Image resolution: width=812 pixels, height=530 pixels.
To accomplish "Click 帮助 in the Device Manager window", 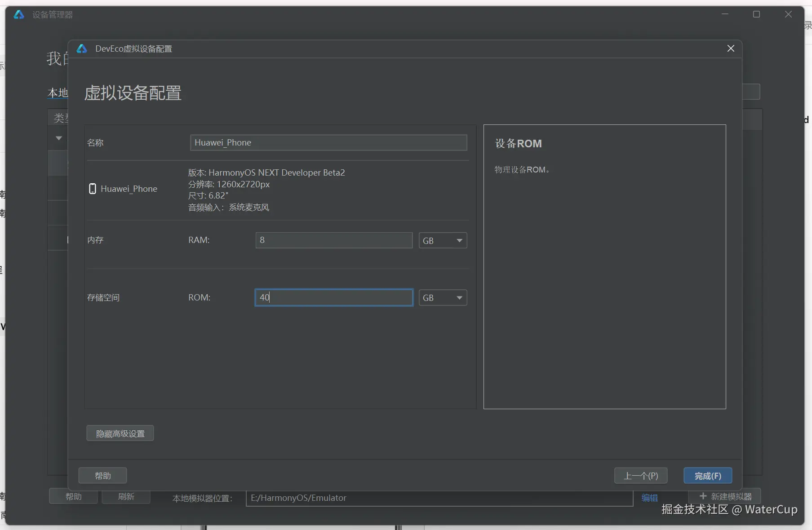I will (73, 497).
